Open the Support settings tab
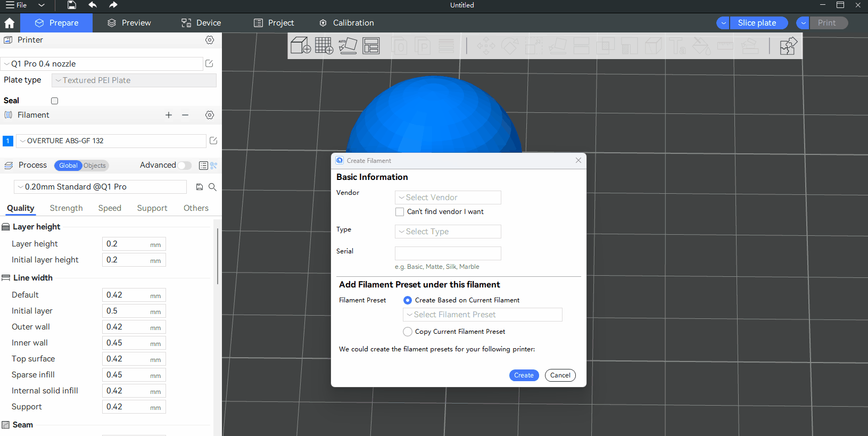 (152, 208)
